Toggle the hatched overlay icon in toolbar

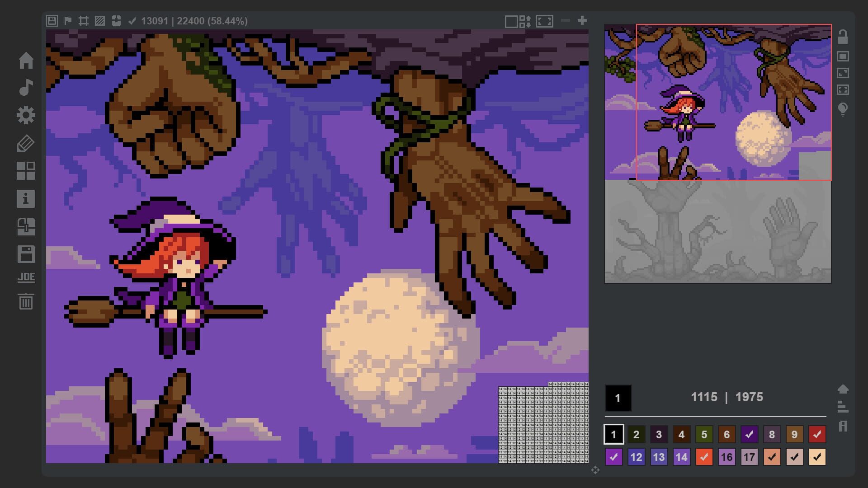tap(100, 21)
